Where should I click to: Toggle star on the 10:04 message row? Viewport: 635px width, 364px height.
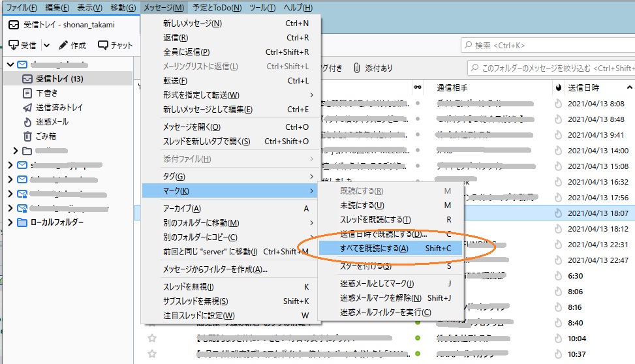[152, 339]
